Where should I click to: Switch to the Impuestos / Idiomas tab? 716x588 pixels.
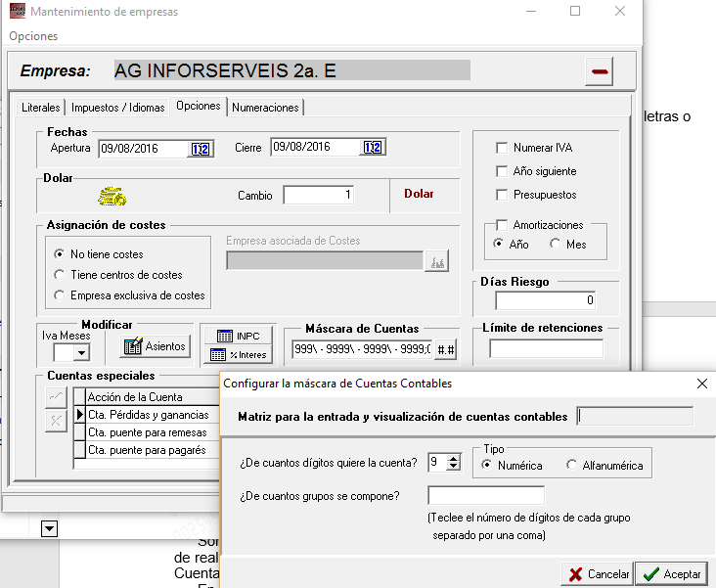(x=117, y=108)
